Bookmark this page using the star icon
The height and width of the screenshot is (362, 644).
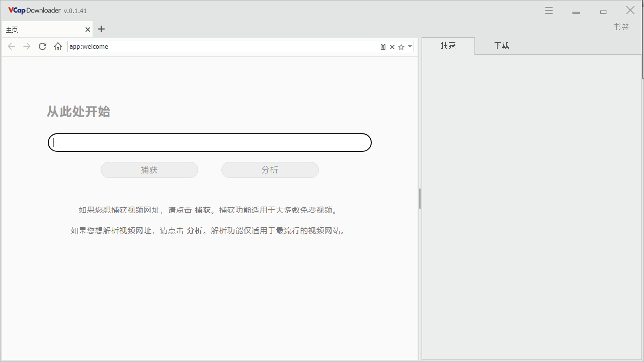click(x=401, y=46)
